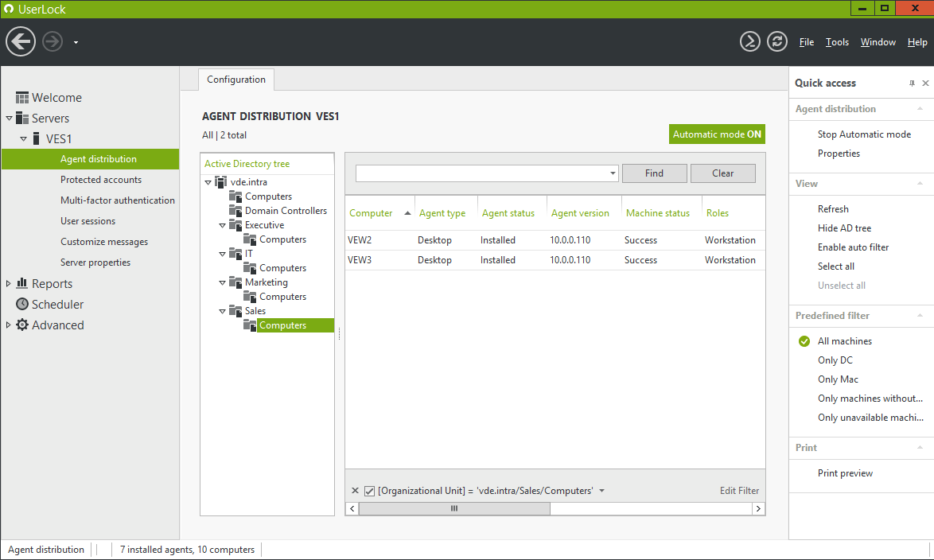Collapse the vde.intra domain node
The width and height of the screenshot is (934, 560).
(x=208, y=182)
